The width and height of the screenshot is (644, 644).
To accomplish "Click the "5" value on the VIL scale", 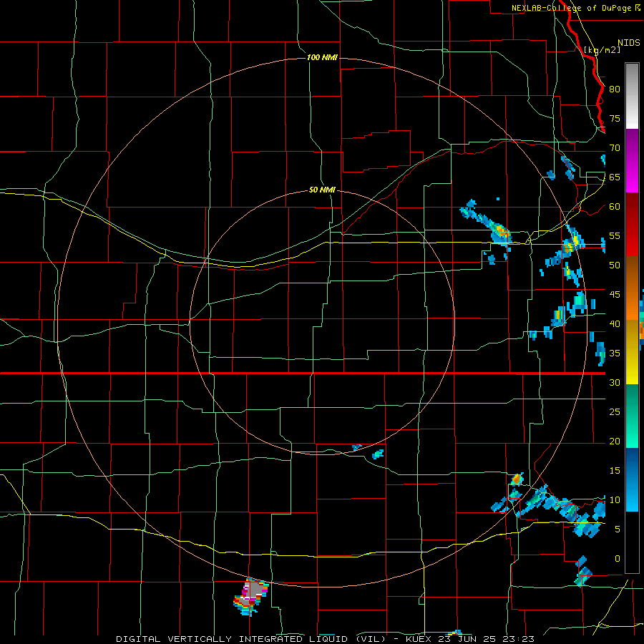I will [x=618, y=530].
